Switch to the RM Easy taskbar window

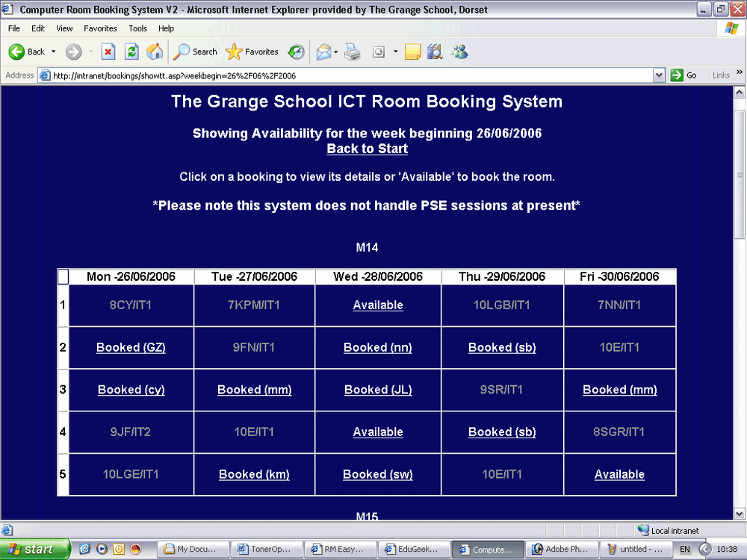click(x=340, y=549)
